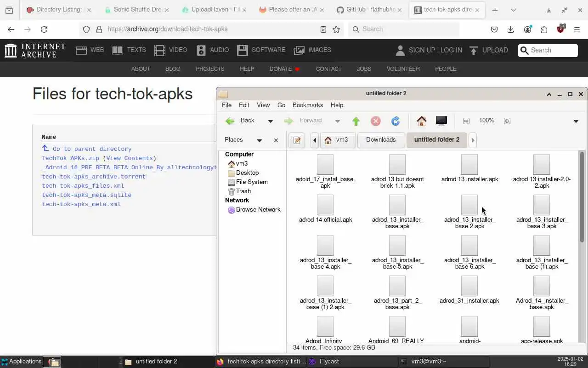Open the Places side pane dropdown

point(259,140)
